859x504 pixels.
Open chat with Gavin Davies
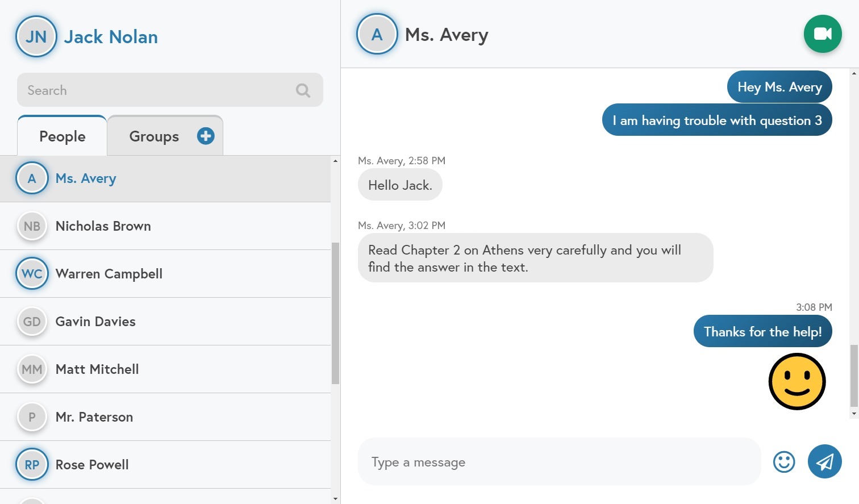point(95,322)
